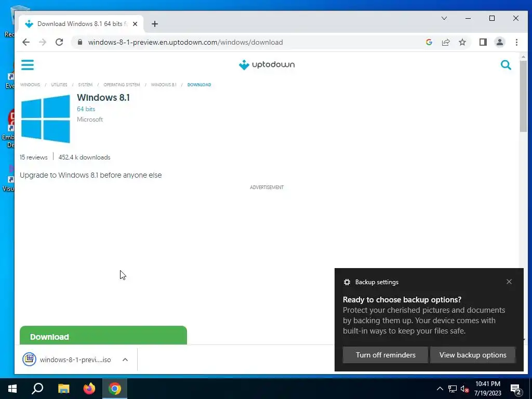Bookmark this tab with the star icon
This screenshot has width=532, height=399.
tap(462, 42)
